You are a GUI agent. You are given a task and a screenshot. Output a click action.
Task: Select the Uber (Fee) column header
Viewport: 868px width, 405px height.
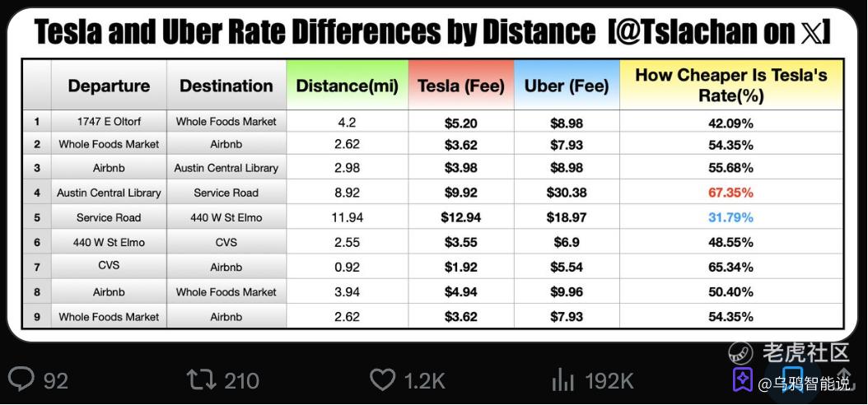click(x=567, y=86)
